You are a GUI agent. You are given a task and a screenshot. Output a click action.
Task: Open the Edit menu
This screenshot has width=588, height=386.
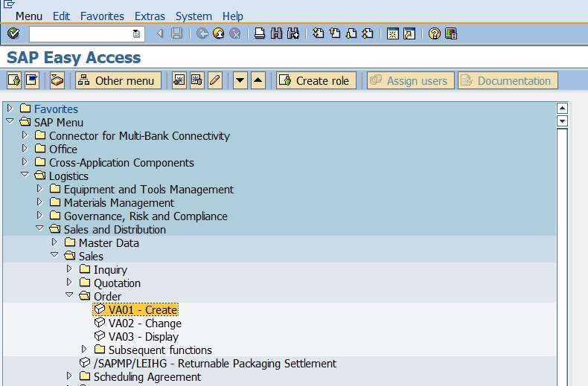[61, 16]
